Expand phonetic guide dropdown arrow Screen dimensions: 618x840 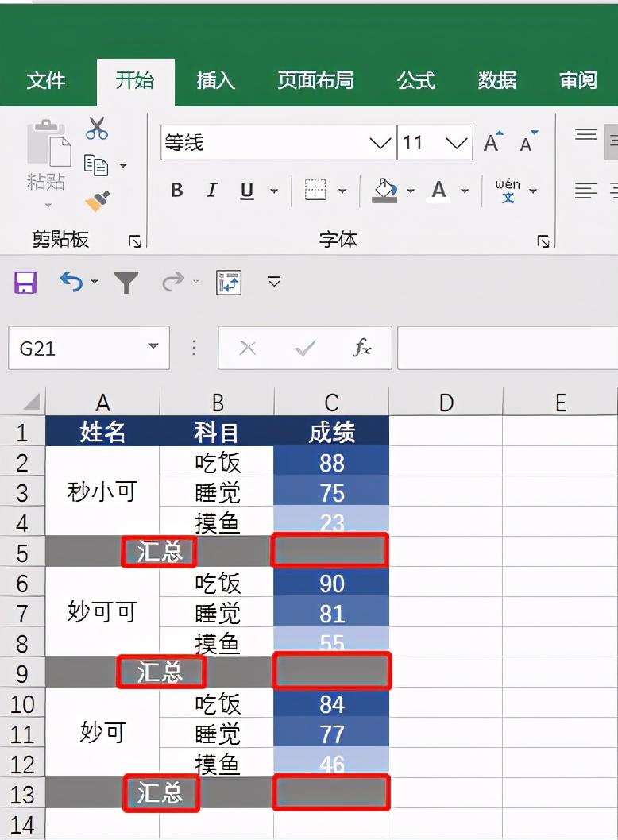pos(533,191)
